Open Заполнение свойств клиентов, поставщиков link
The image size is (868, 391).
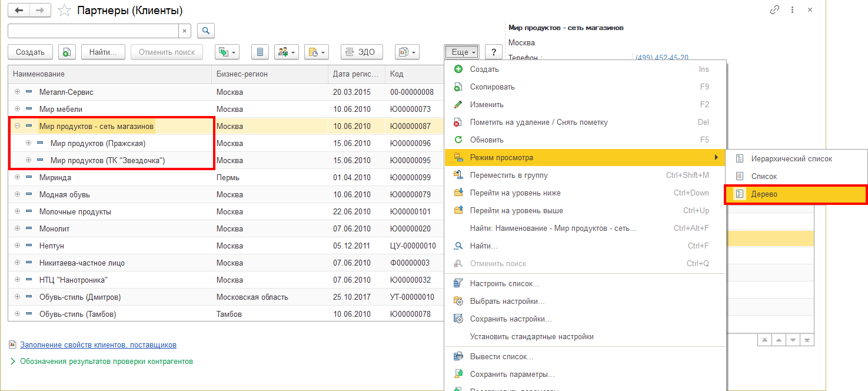pos(98,345)
